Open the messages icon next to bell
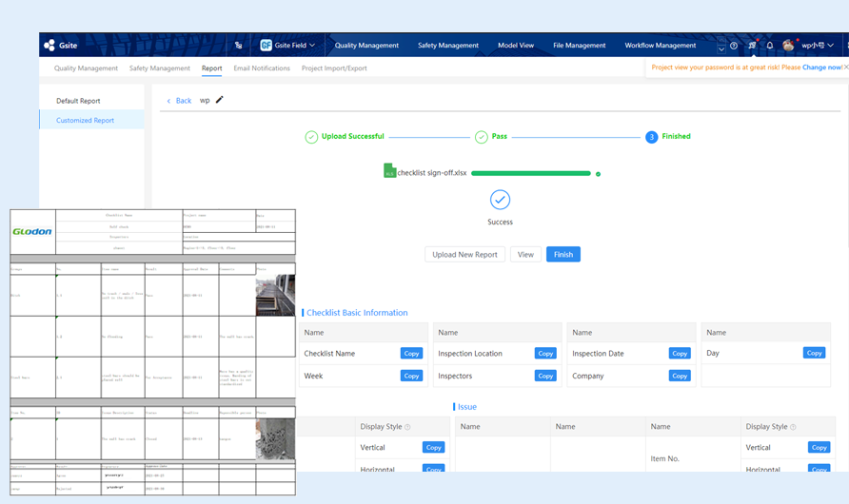Screen dimensions: 849x504 click(x=752, y=46)
